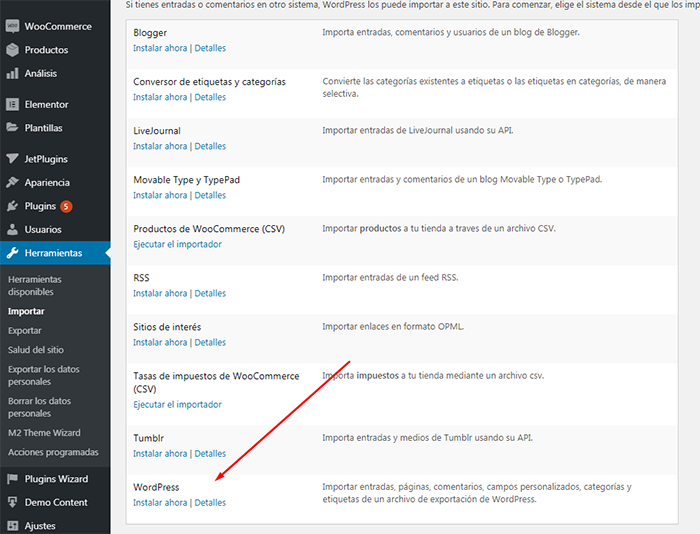View Detalles for LiveJournal
This screenshot has width=700, height=534.
click(210, 146)
